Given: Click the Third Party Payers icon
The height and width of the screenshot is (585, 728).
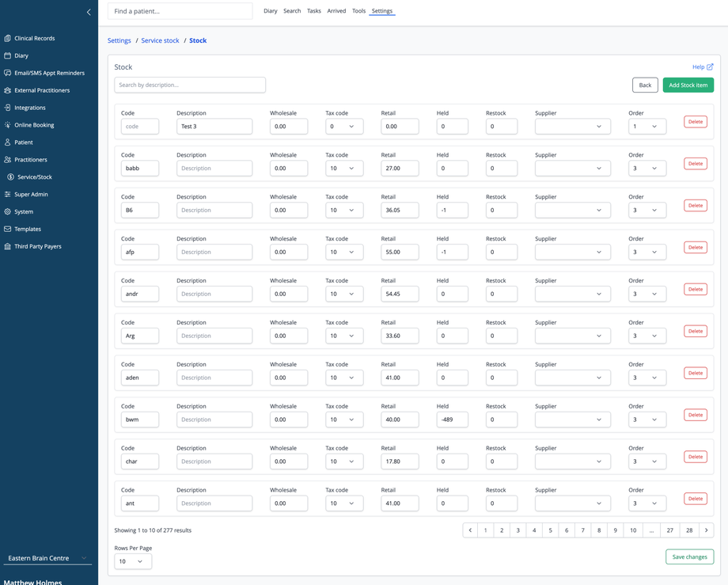Looking at the screenshot, I should tap(8, 246).
